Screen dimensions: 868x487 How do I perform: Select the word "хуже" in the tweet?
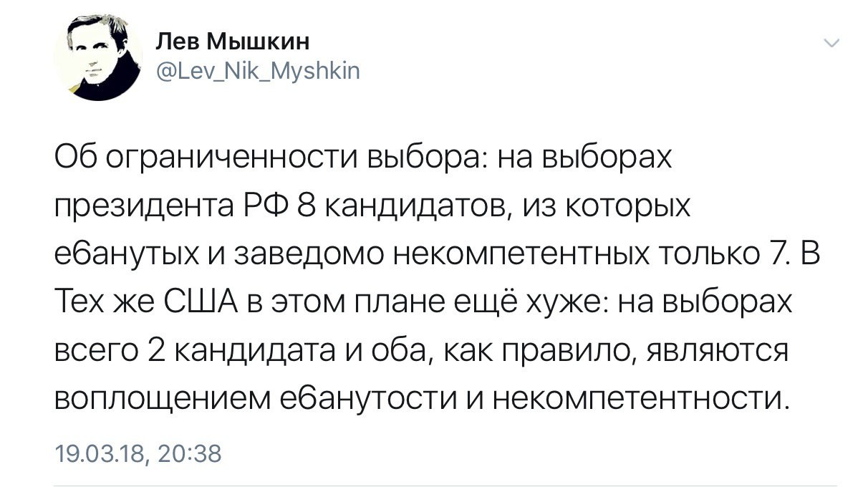click(x=558, y=304)
